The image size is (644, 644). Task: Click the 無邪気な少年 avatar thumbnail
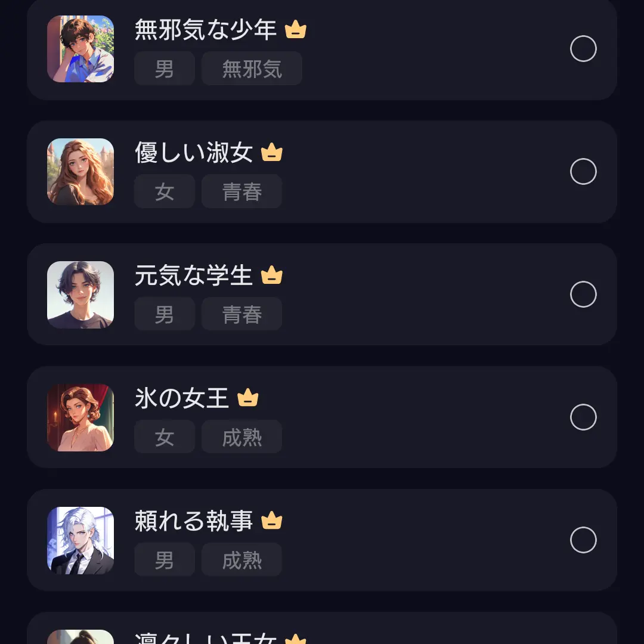point(80,49)
